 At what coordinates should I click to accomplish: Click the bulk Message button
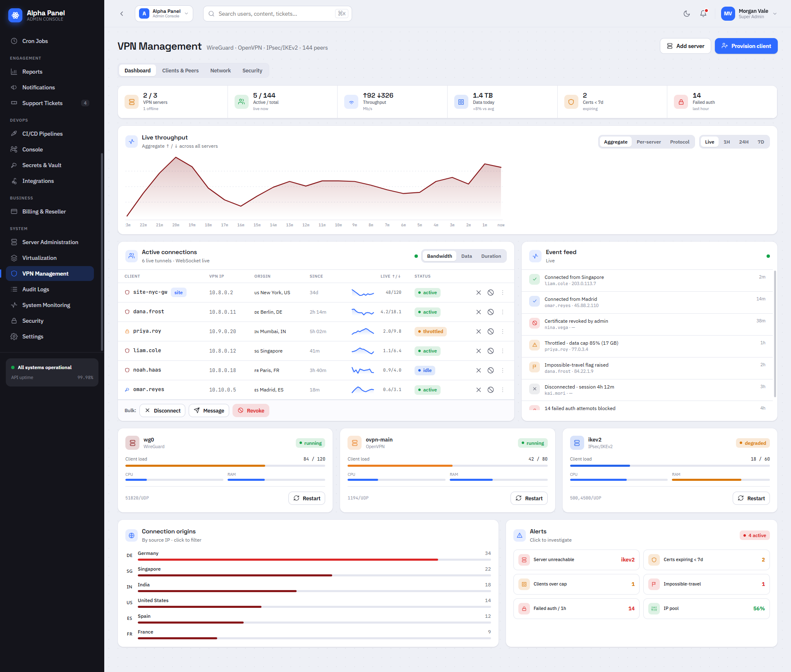[x=209, y=410]
